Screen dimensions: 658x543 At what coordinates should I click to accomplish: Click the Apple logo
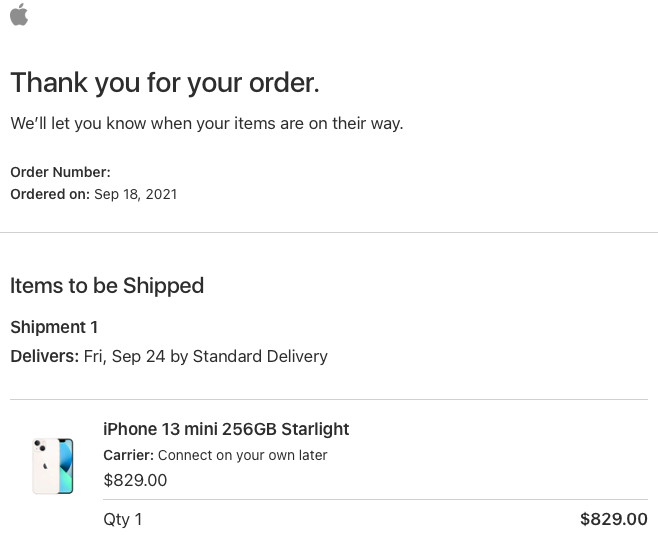point(19,14)
